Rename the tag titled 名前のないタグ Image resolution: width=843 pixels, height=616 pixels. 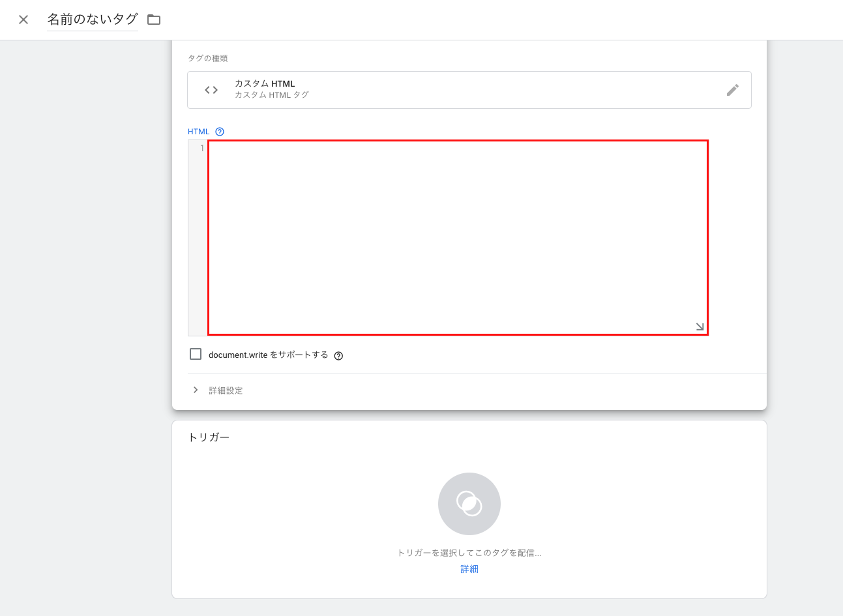pyautogui.click(x=92, y=20)
